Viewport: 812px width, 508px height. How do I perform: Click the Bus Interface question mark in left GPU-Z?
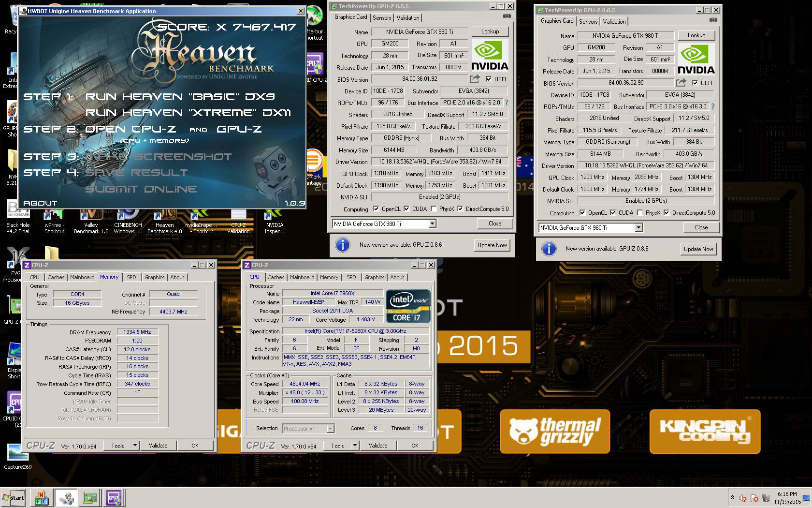[506, 103]
